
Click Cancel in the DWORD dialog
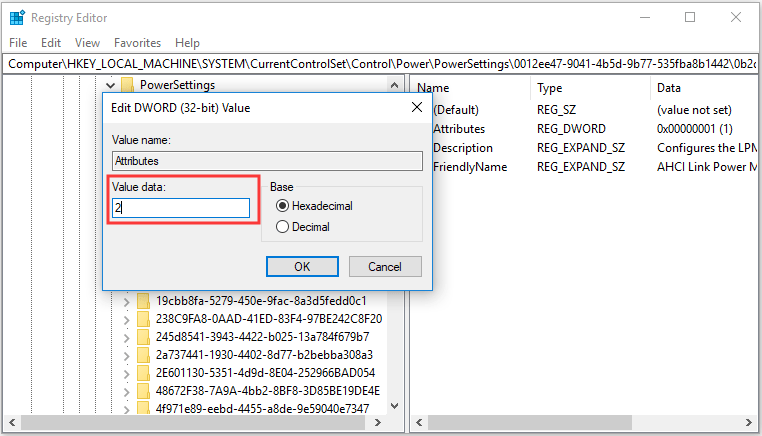point(385,266)
